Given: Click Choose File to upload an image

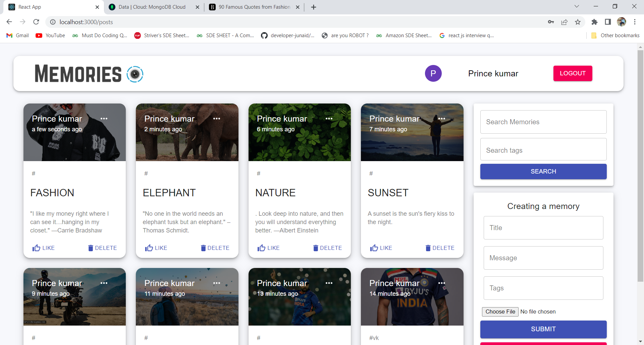Looking at the screenshot, I should point(500,312).
